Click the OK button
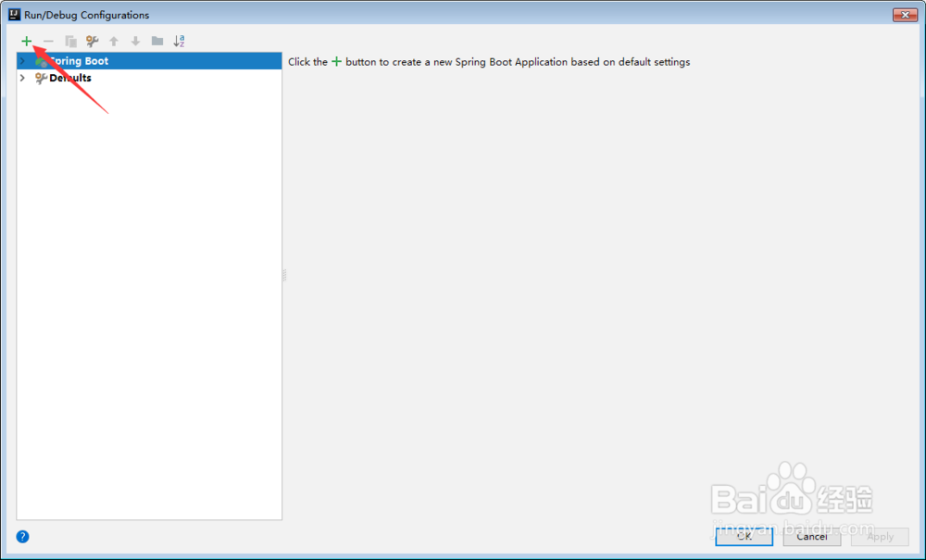Screen dimensions: 926x560 click(x=745, y=536)
